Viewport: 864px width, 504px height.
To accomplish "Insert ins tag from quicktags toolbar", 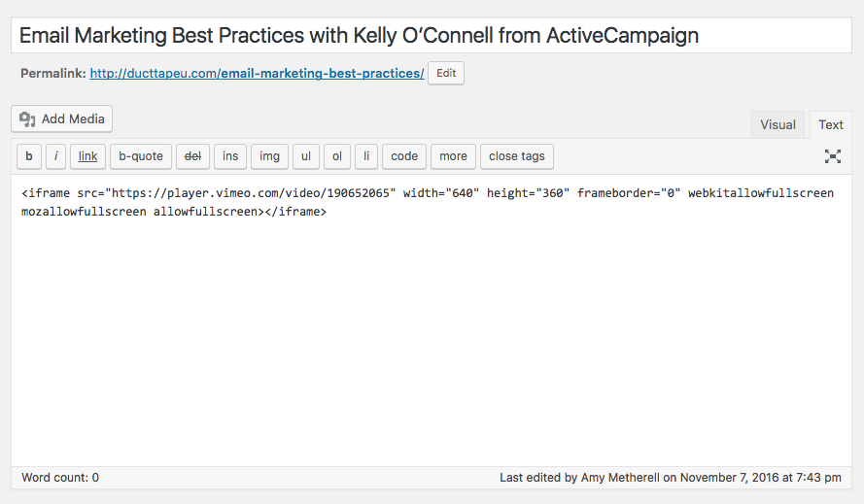I will pyautogui.click(x=230, y=156).
